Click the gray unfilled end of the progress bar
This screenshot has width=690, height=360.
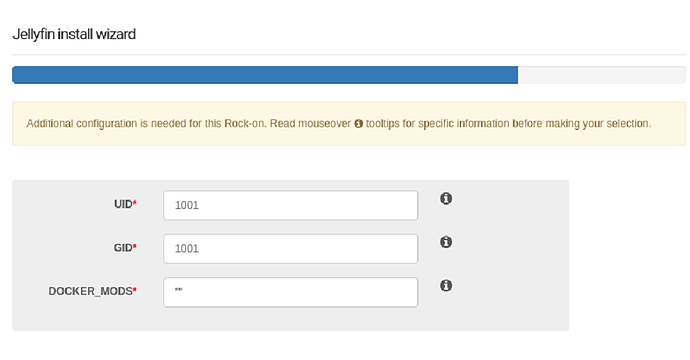coord(602,75)
